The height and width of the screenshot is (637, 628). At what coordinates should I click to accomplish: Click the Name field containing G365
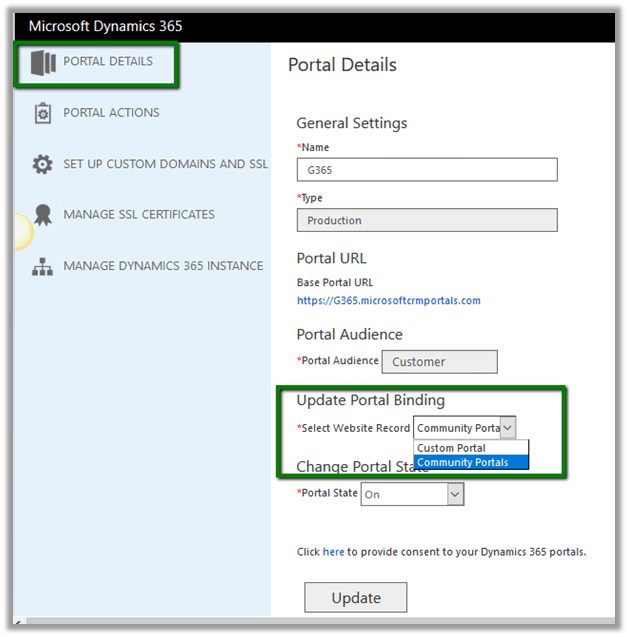[x=427, y=170]
